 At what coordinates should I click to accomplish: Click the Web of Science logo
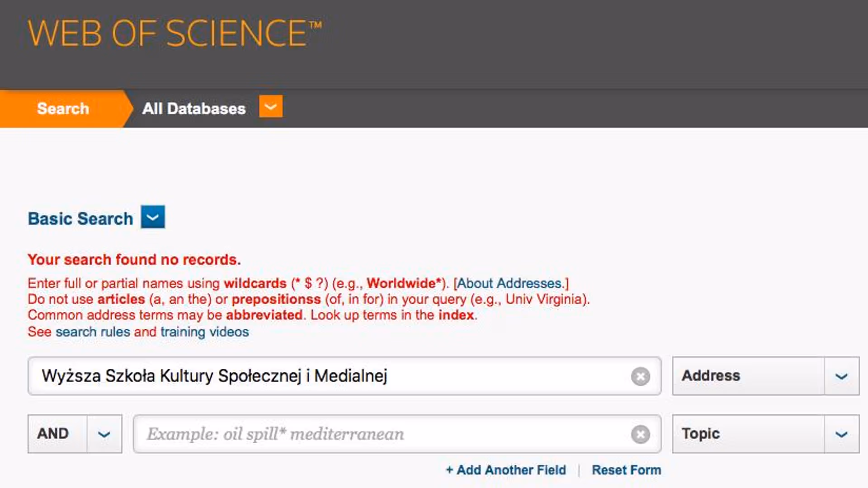(174, 33)
